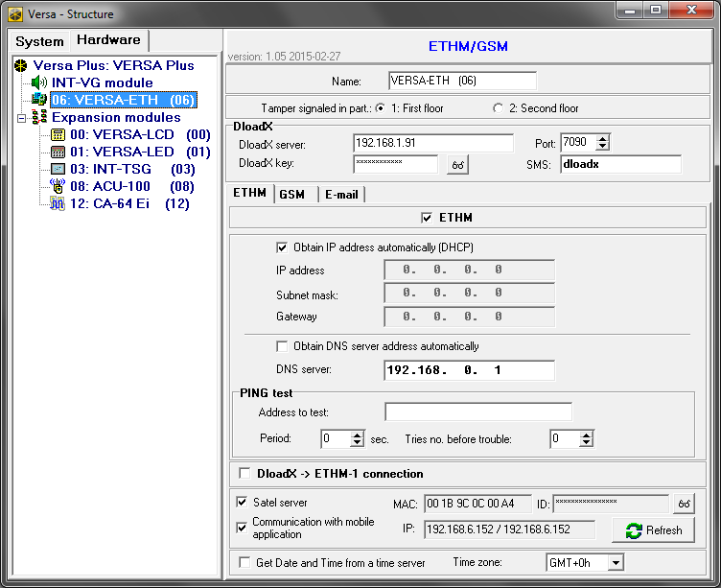
Task: Click the PING Address to test field
Action: (478, 412)
